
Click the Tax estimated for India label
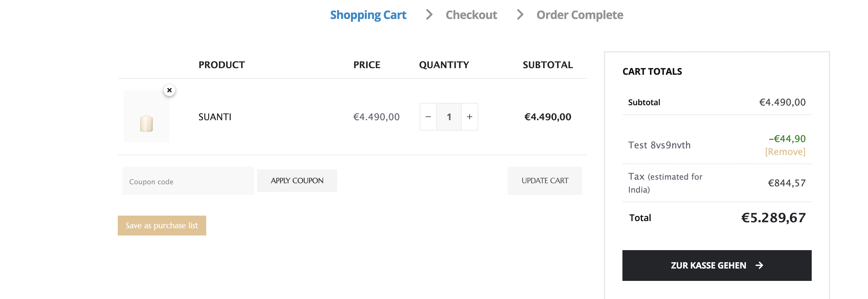(x=665, y=183)
